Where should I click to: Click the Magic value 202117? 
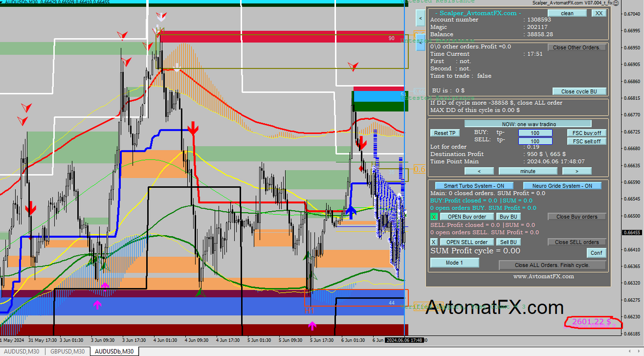(x=537, y=27)
